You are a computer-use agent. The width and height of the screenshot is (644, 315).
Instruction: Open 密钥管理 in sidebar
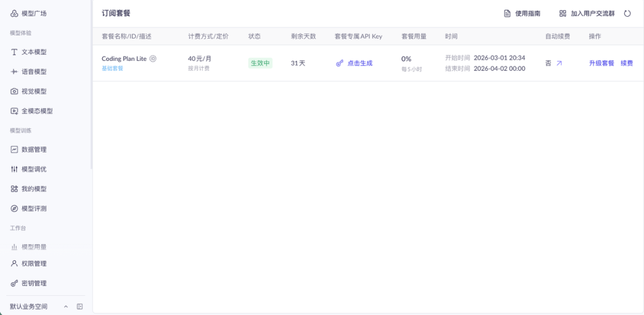pyautogui.click(x=33, y=283)
